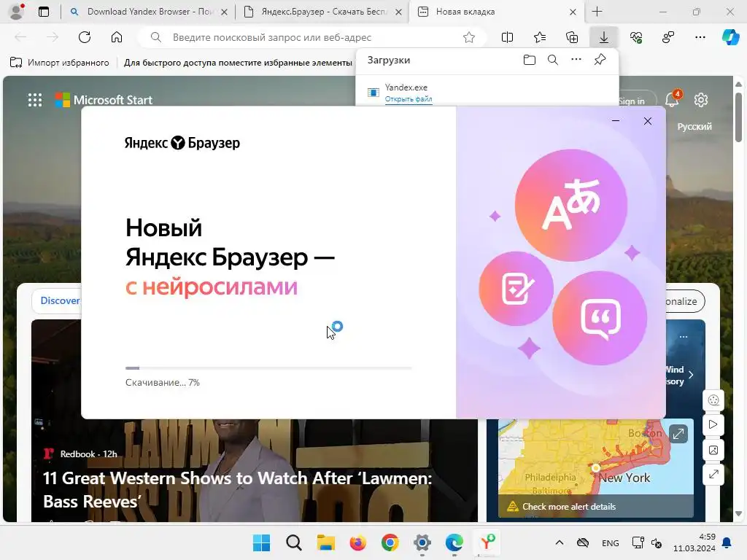Image resolution: width=747 pixels, height=560 pixels.
Task: Open a new tab with plus button
Action: pyautogui.click(x=597, y=12)
